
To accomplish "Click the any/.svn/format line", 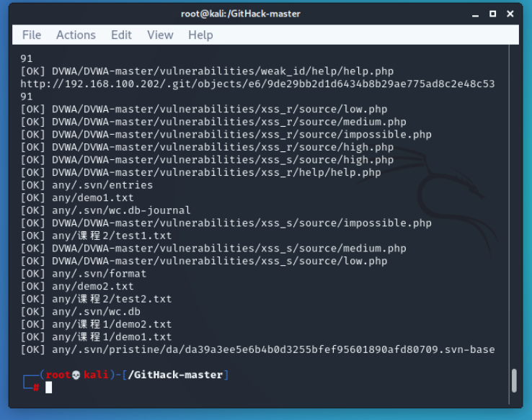I will 84,274.
